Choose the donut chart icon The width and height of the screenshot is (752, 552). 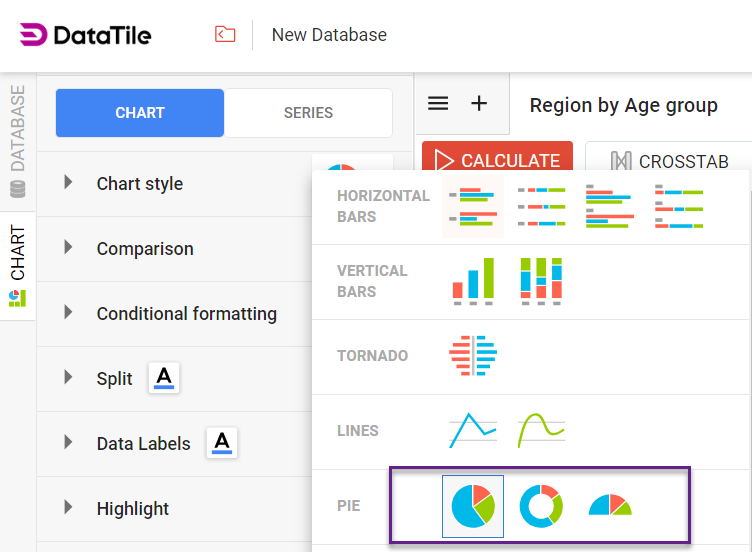click(x=541, y=506)
